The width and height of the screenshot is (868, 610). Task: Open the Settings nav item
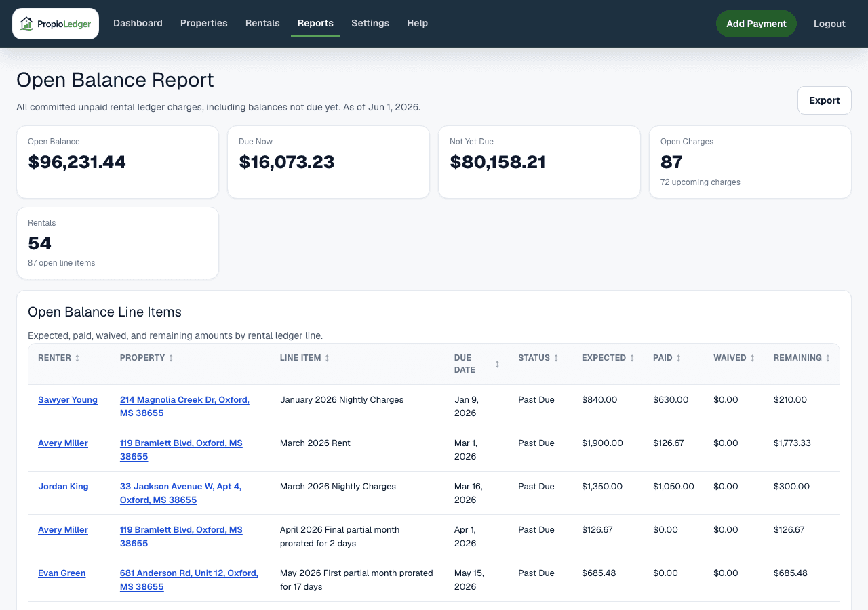tap(370, 23)
